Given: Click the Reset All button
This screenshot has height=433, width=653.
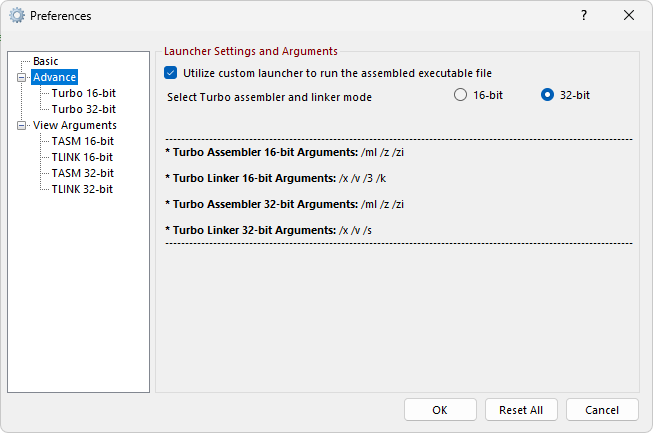Looking at the screenshot, I should (521, 410).
